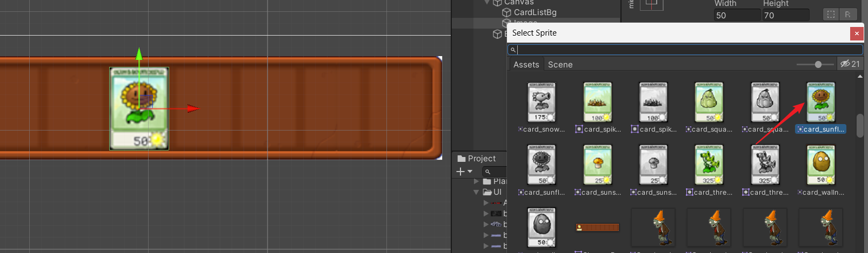Image resolution: width=868 pixels, height=253 pixels.
Task: Select the colored threepeater card sprite
Action: [x=709, y=165]
